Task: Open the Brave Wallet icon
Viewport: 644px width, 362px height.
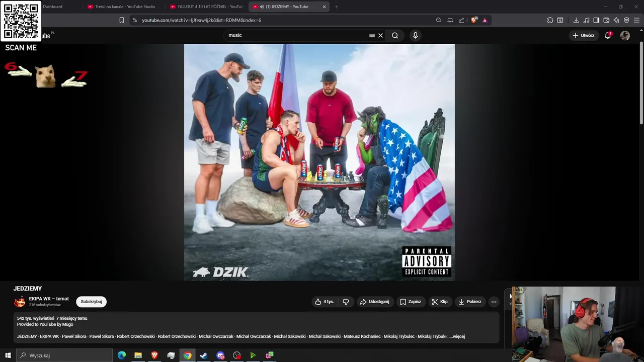Action: pyautogui.click(x=606, y=20)
